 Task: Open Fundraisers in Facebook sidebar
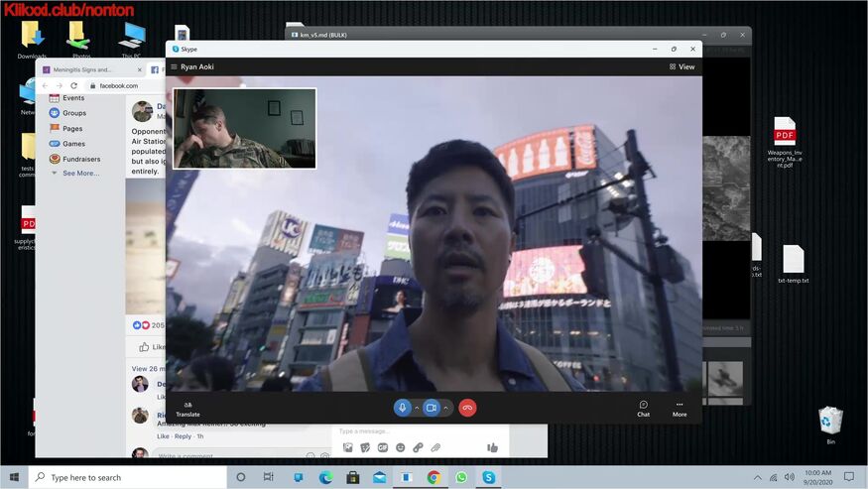click(x=80, y=159)
